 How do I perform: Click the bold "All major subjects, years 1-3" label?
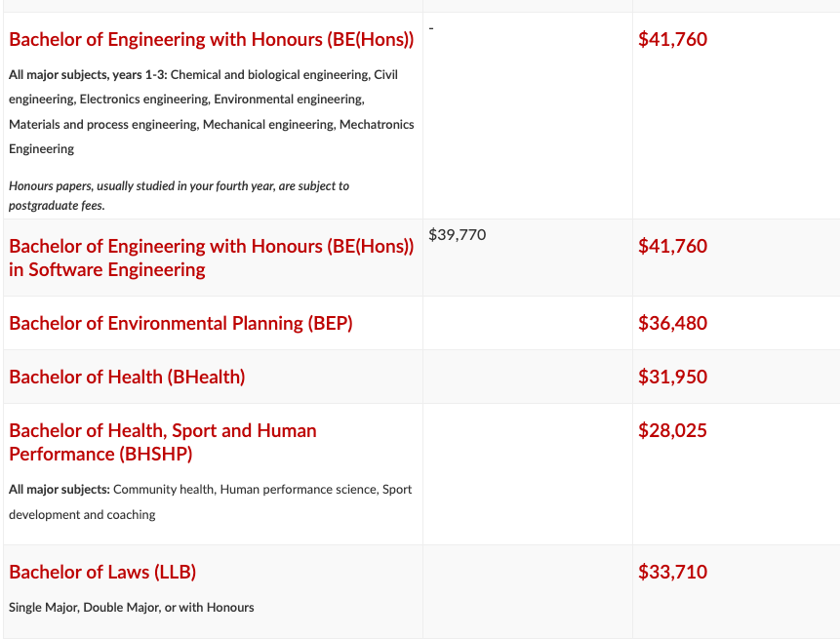pyautogui.click(x=88, y=75)
